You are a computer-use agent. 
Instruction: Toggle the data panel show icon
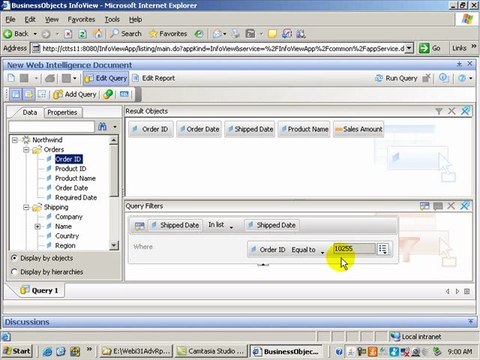coord(16,94)
